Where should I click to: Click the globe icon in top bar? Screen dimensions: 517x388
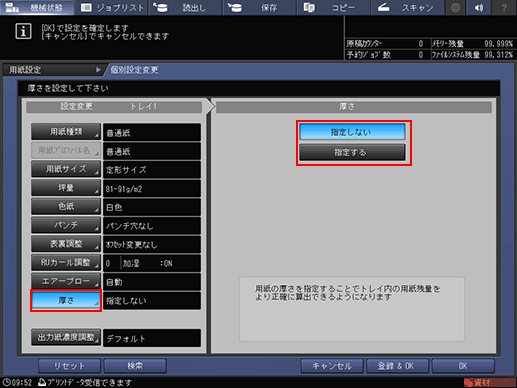[x=455, y=7]
